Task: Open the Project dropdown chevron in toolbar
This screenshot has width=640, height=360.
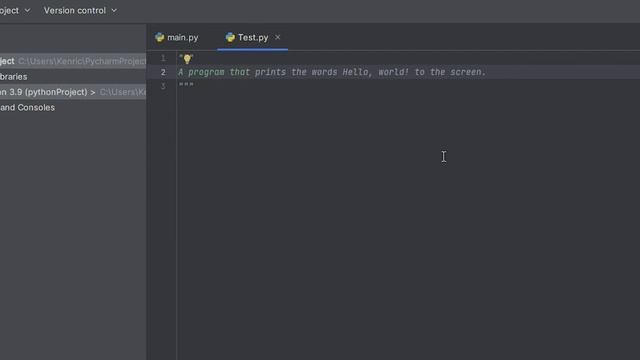Action: [27, 11]
